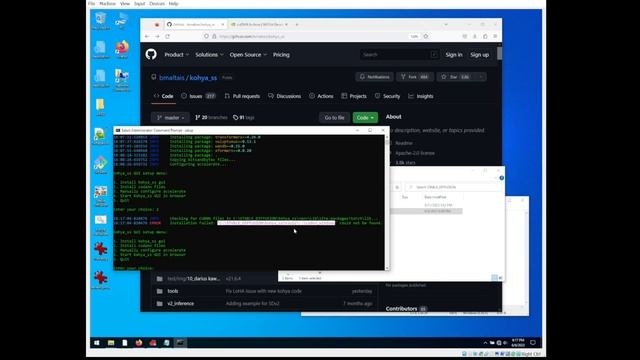Click the Contributors heading link
Image resolution: width=640 pixels, height=360 pixels.
402,309
